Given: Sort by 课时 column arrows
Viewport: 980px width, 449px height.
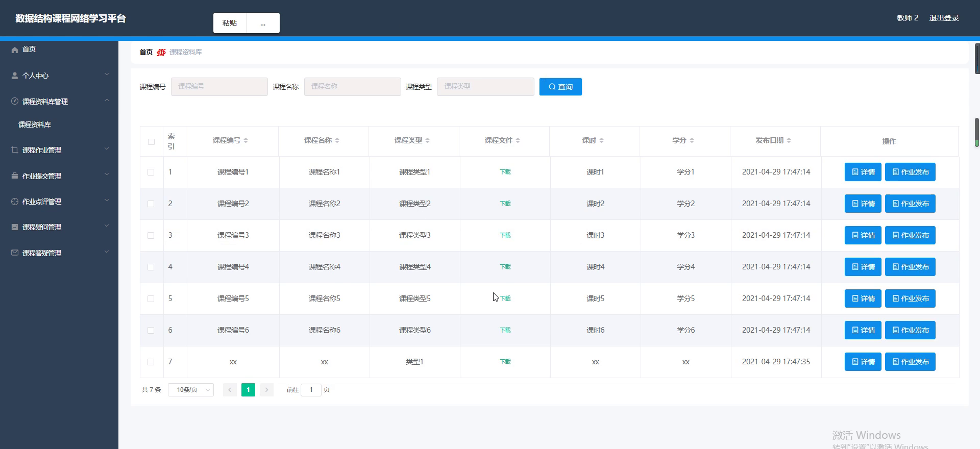Looking at the screenshot, I should pos(601,140).
